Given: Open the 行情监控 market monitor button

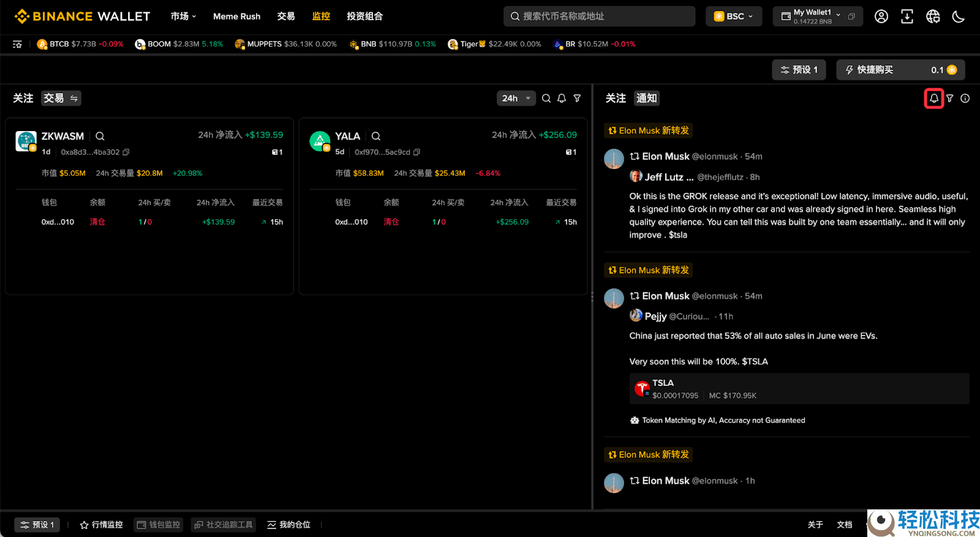Looking at the screenshot, I should tap(102, 525).
